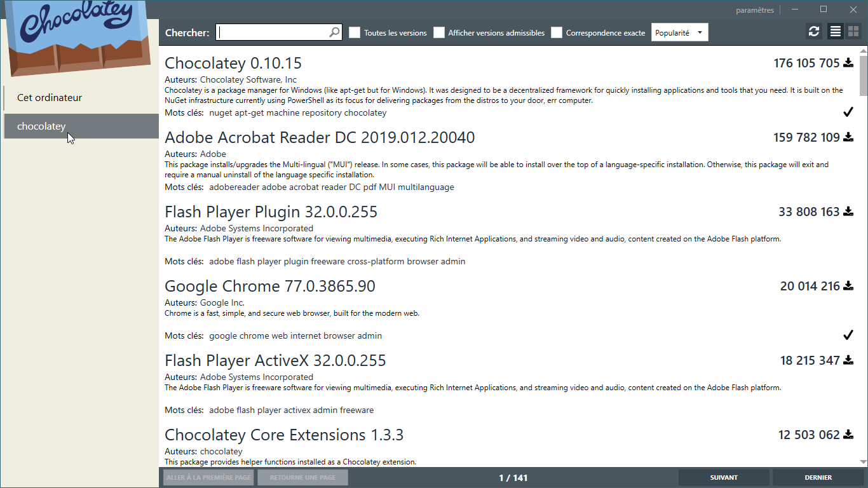Click download icon beside 18 215 347
This screenshot has height=488, width=868.
848,360
